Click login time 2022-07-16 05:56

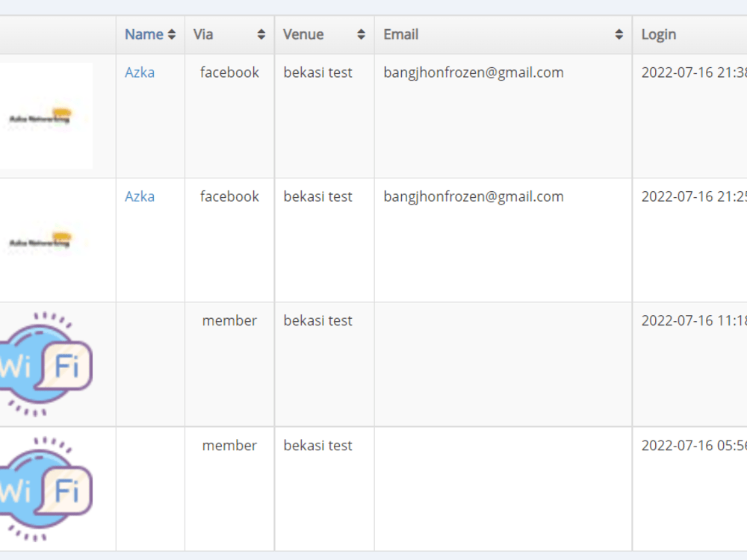[694, 446]
